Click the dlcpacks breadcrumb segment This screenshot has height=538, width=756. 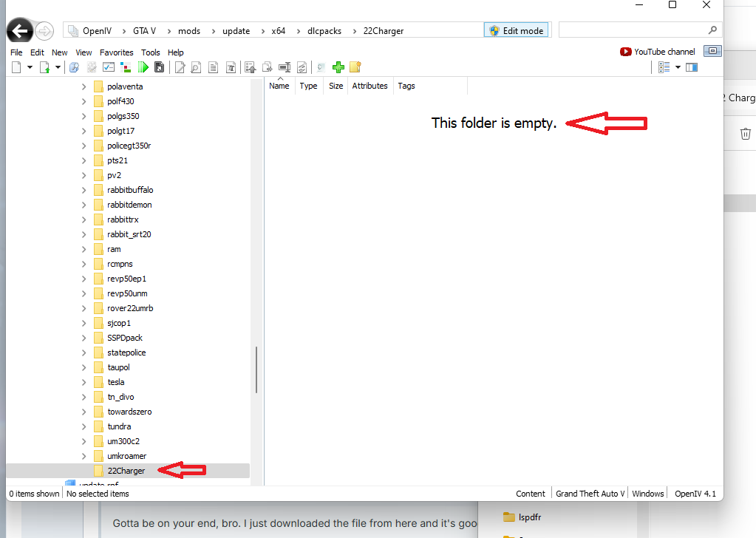coord(324,31)
